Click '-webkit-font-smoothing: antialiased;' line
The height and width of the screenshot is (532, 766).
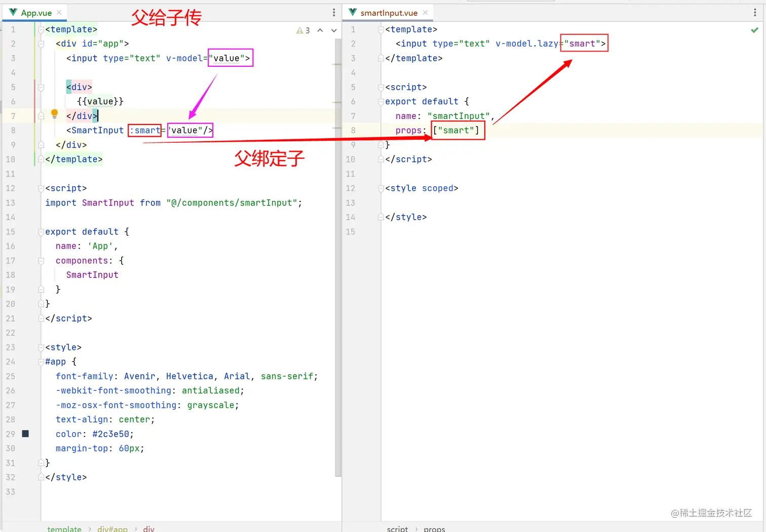[150, 391]
